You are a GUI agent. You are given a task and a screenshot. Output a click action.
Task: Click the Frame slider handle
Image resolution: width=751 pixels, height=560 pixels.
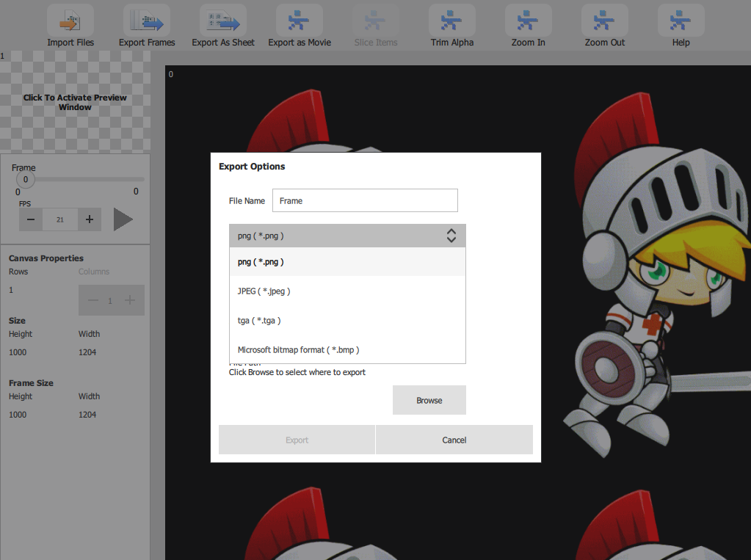coord(26,180)
